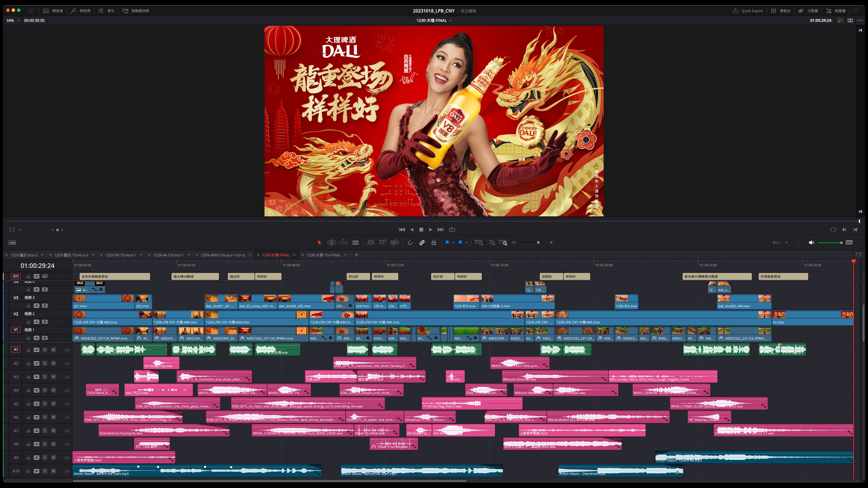
Task: Activate the Trim Edit Mode tool
Action: tap(331, 242)
